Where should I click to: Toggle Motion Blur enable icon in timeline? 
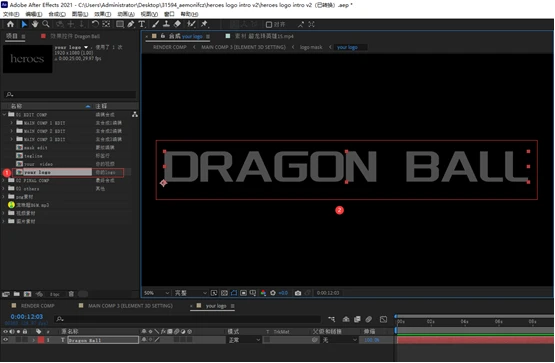click(x=368, y=319)
